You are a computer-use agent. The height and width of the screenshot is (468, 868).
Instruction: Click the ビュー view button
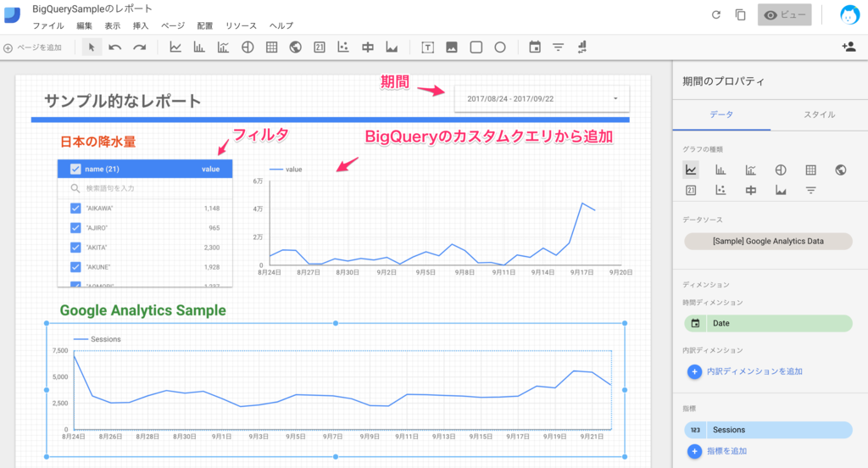(x=784, y=15)
